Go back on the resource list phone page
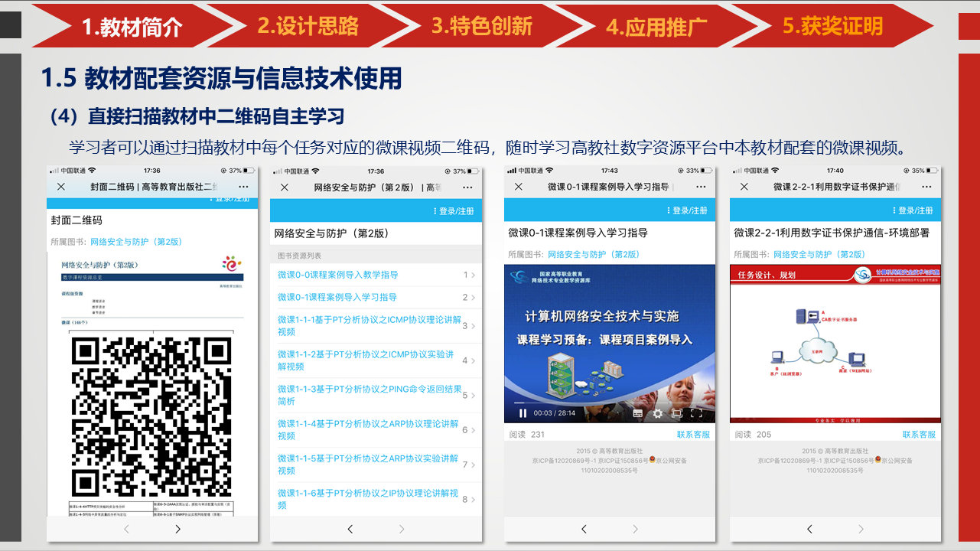The image size is (980, 551). coord(350,529)
